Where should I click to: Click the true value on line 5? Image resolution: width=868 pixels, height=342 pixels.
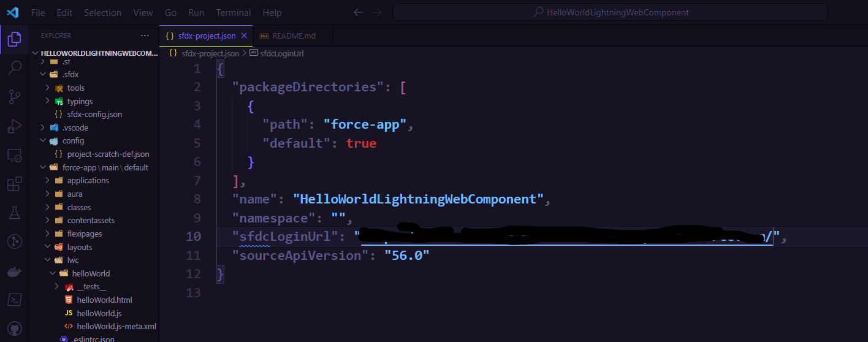click(x=361, y=143)
